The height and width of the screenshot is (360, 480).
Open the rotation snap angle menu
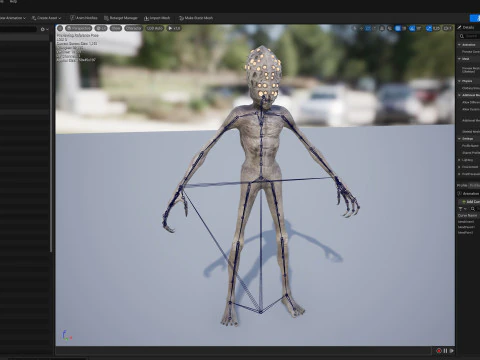(419, 28)
